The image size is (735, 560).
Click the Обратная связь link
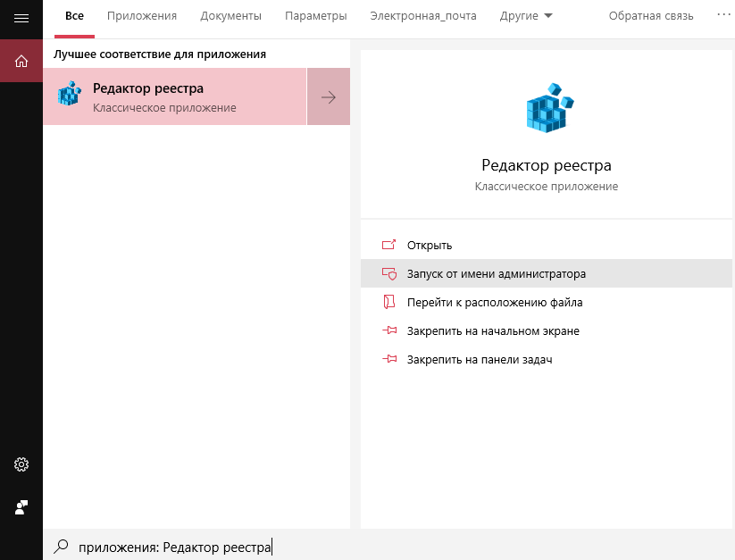click(651, 16)
